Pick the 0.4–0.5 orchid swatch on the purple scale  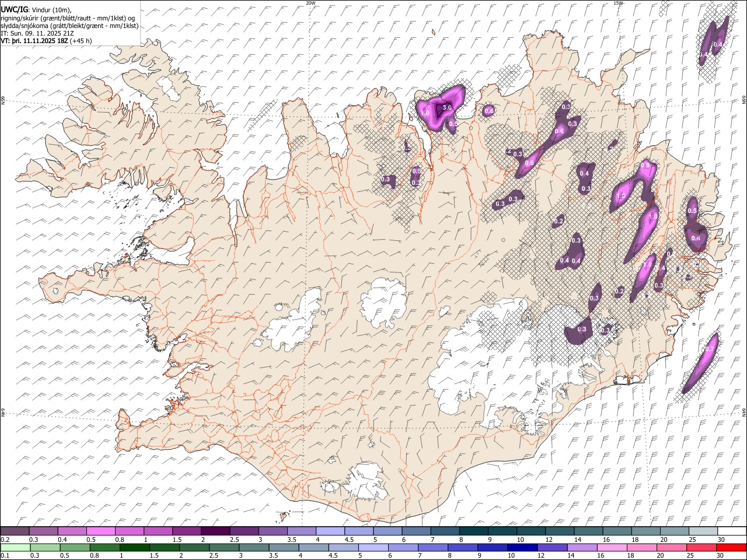72,531
